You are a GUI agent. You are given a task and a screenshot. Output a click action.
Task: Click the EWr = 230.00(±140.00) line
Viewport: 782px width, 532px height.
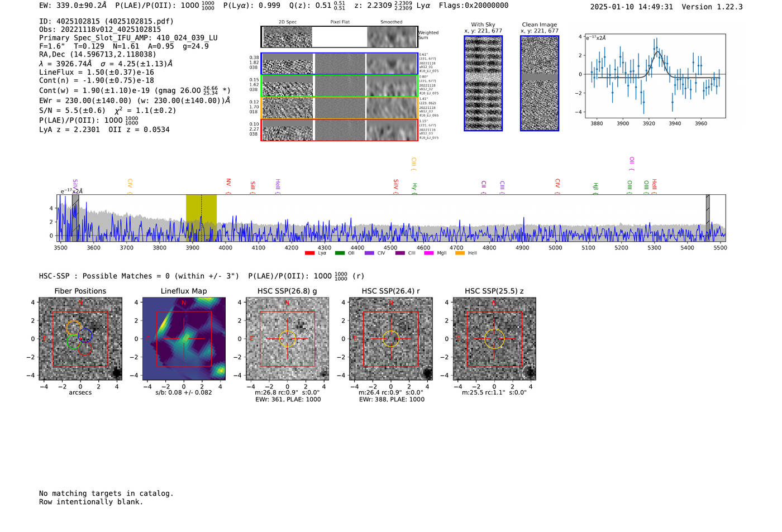[135, 101]
